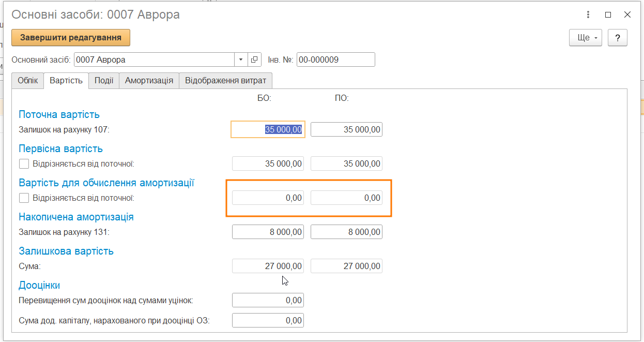The height and width of the screenshot is (342, 644).
Task: Select the БО Первісна вартість value field
Action: 268,164
